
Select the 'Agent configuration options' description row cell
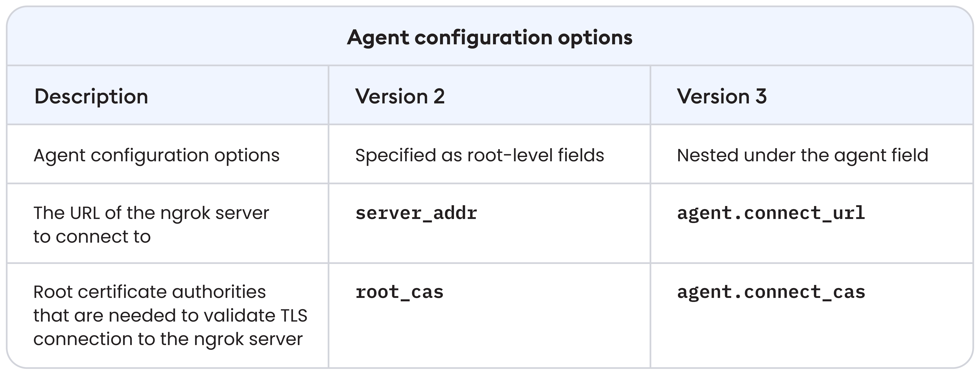coord(156,155)
